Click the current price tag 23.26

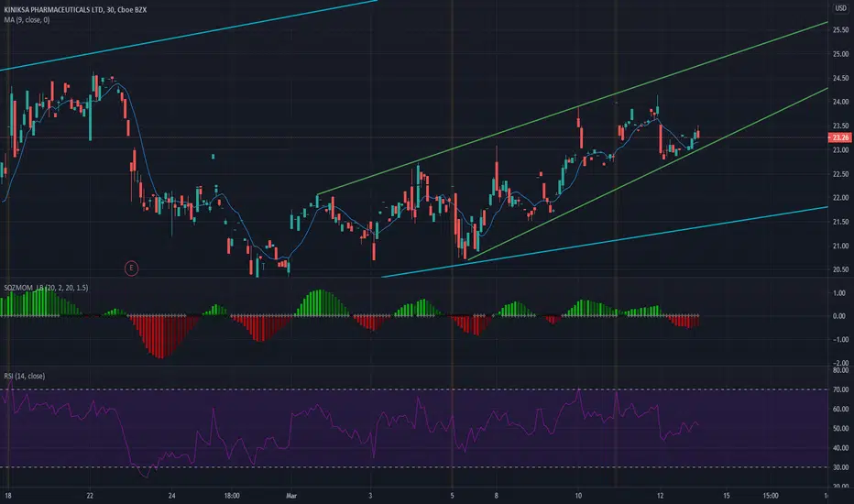pos(840,137)
